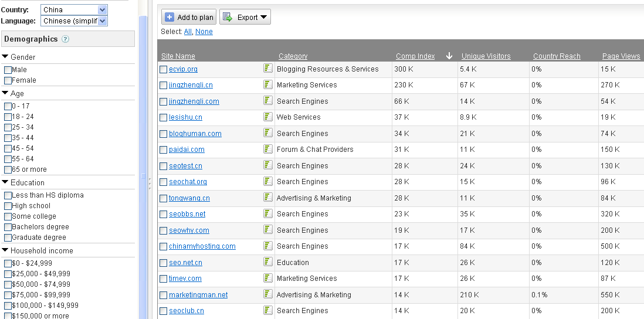Sort table by Category column header
Image resolution: width=644 pixels, height=319 pixels.
tap(293, 56)
